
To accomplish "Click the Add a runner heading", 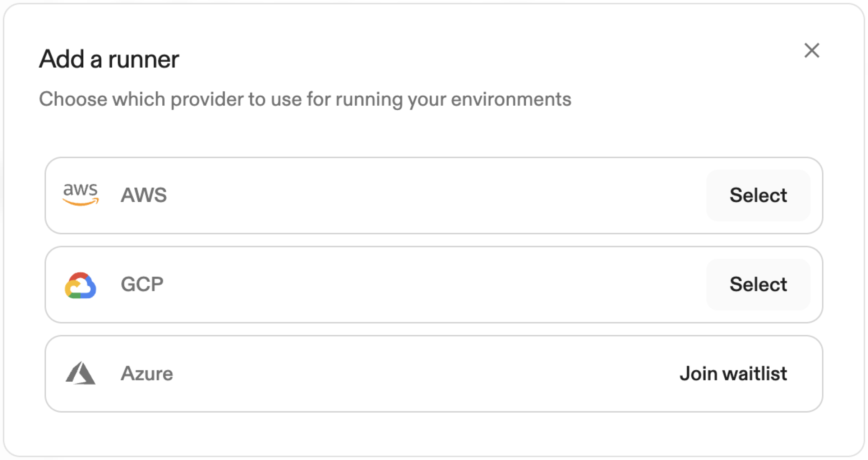I will coord(109,59).
